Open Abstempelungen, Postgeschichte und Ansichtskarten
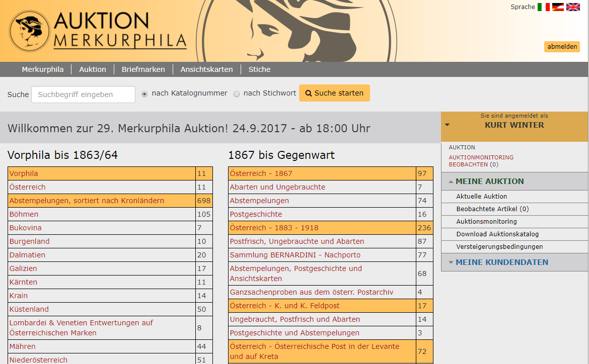Screen dimensions: 589x364 coord(296,274)
